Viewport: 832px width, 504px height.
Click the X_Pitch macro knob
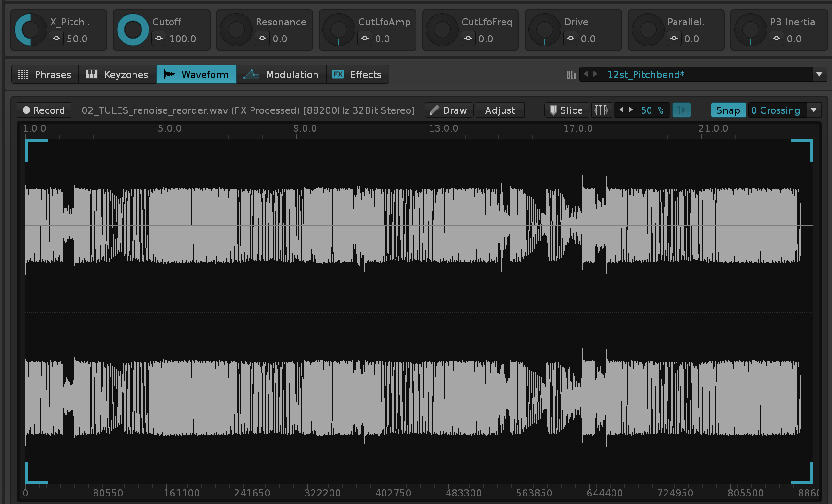[x=31, y=30]
